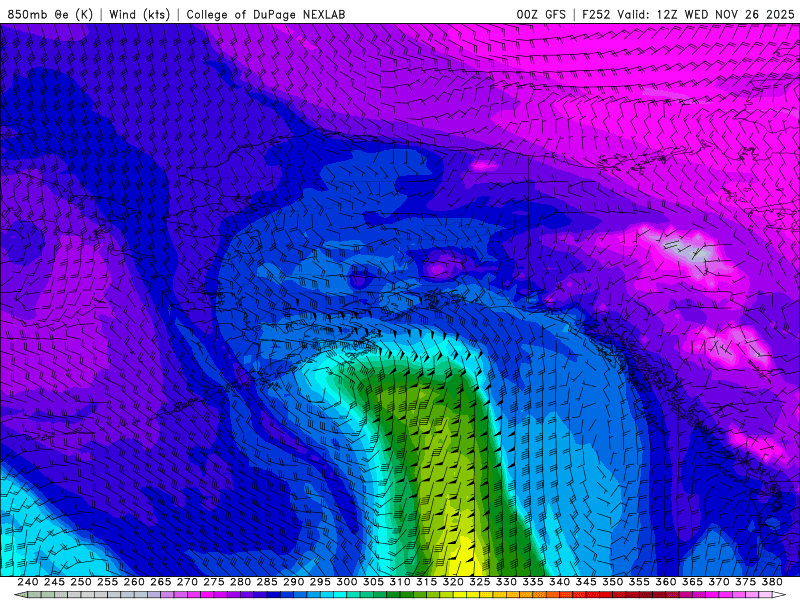Click the "12Z WED NOV 26 2025" valid time
The height and width of the screenshot is (600, 800).
point(725,14)
